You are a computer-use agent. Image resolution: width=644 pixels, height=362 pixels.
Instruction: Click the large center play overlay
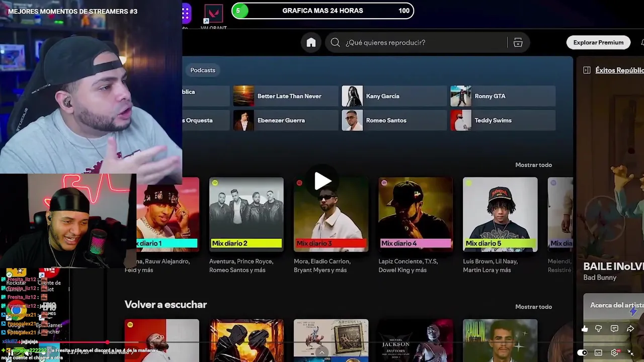[323, 181]
